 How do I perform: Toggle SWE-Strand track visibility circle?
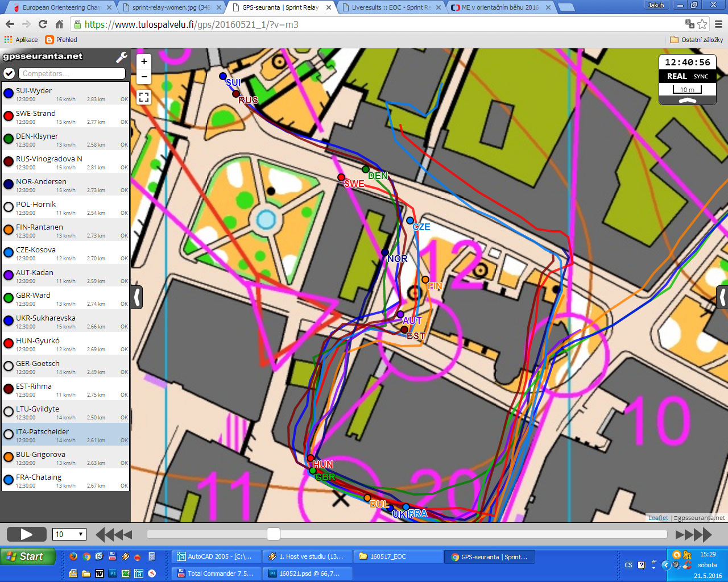point(9,116)
